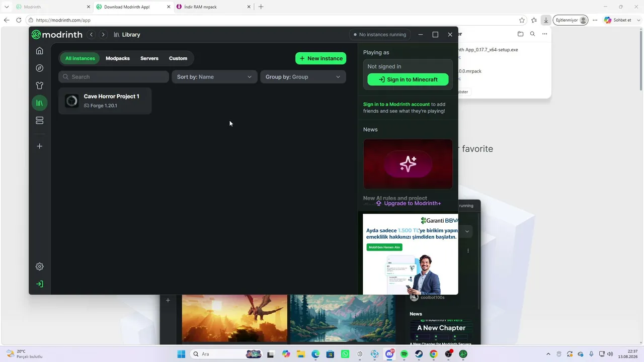
Task: Open Steam from the taskbar
Action: (x=419, y=354)
